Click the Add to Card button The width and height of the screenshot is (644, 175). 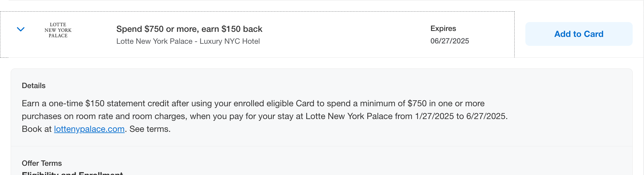578,34
